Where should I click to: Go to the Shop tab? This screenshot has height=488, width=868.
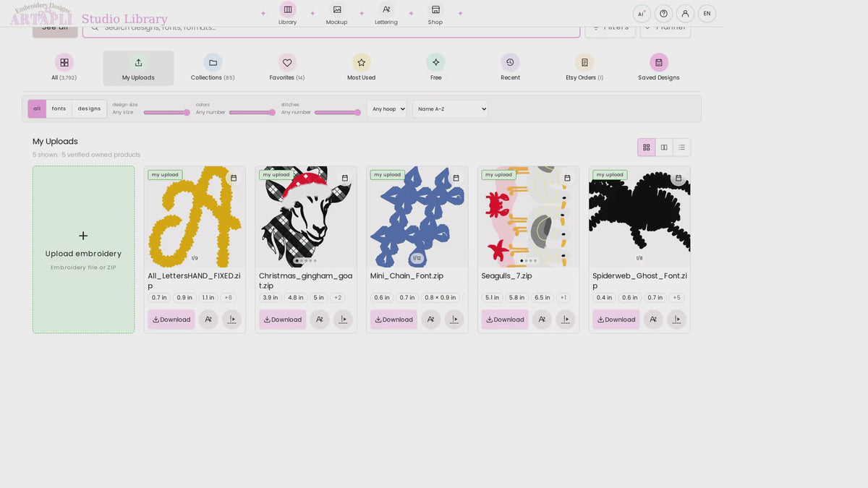(435, 14)
